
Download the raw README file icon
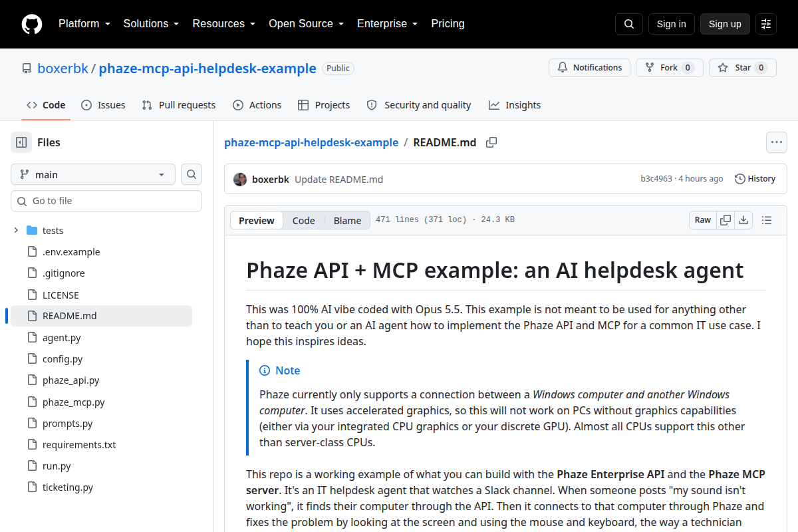pos(743,220)
